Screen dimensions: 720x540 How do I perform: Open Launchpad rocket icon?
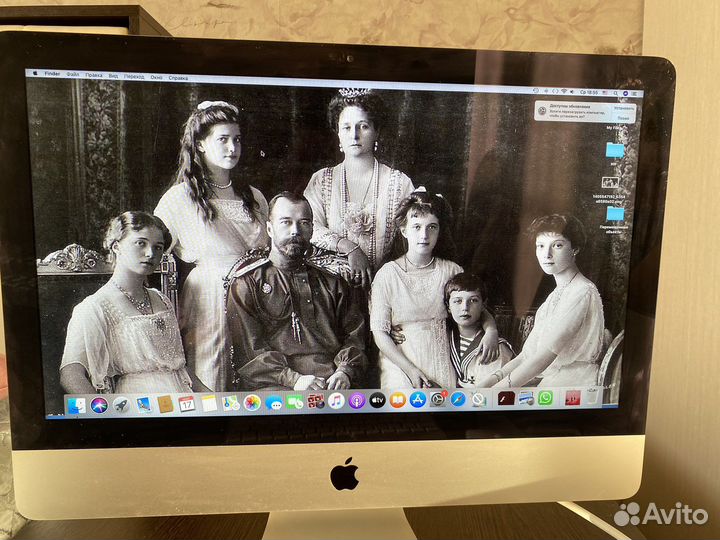(121, 405)
